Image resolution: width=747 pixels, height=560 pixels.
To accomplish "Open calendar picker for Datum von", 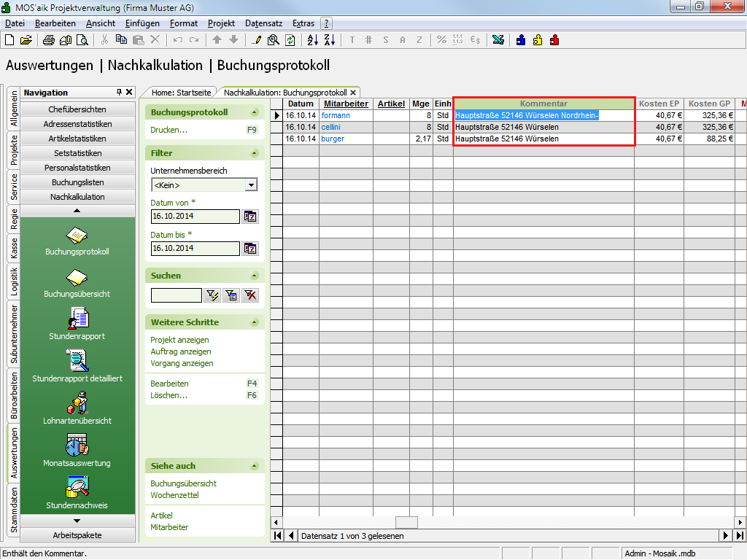I will 250,217.
